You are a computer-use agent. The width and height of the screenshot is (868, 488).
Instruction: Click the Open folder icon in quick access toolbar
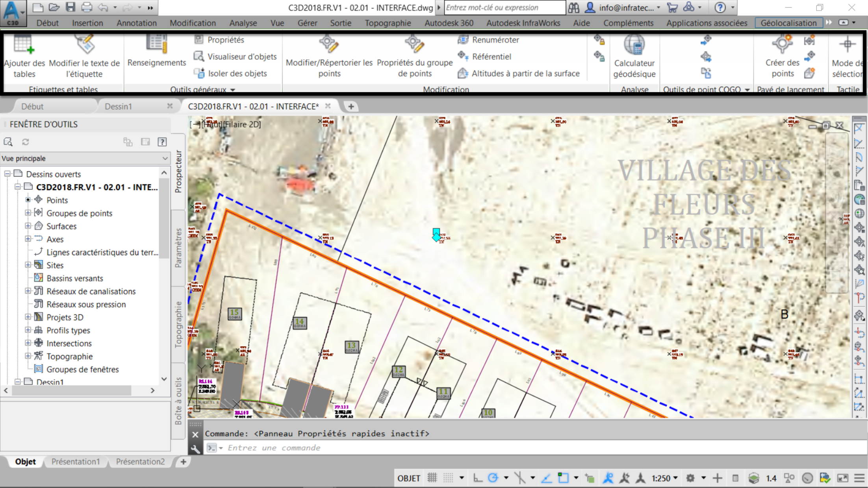pyautogui.click(x=54, y=7)
